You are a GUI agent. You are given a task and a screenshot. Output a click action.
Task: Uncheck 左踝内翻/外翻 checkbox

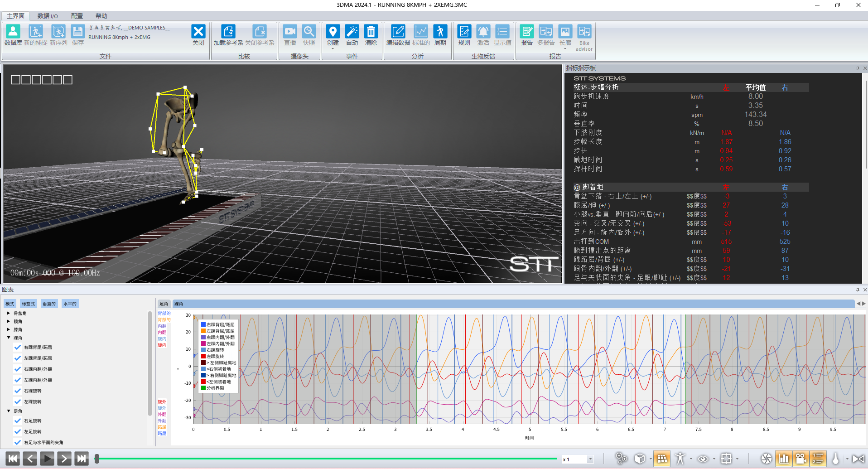click(18, 380)
